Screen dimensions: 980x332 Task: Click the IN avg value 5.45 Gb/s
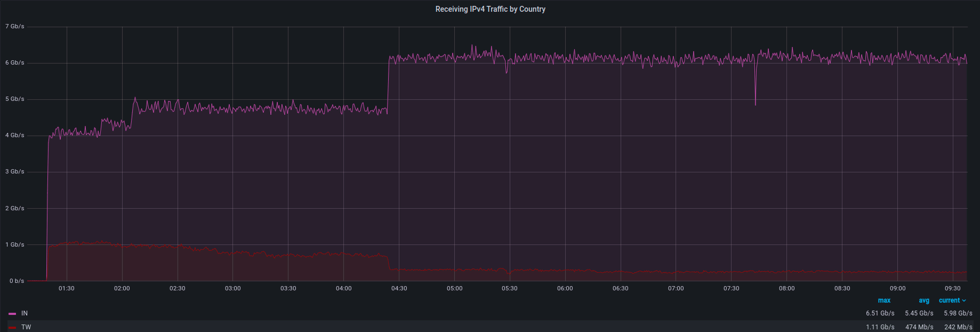tap(919, 313)
